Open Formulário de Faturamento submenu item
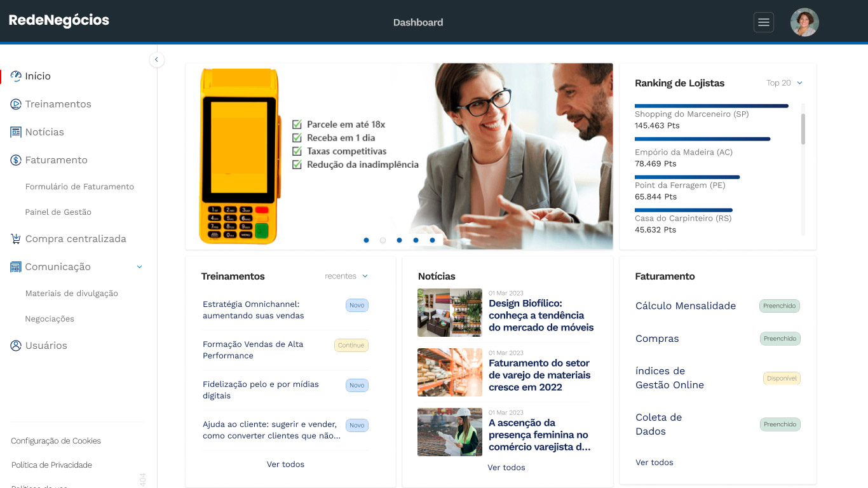The width and height of the screenshot is (868, 488). pos(79,187)
